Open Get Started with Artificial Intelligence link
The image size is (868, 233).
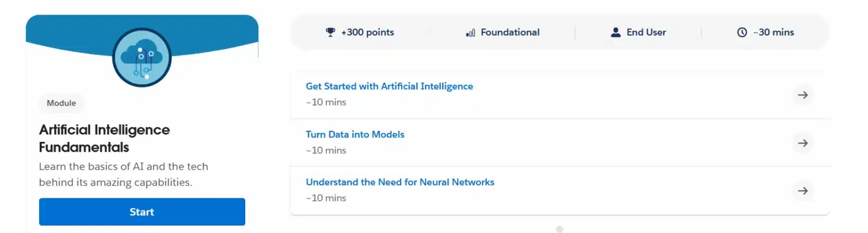[x=389, y=87]
